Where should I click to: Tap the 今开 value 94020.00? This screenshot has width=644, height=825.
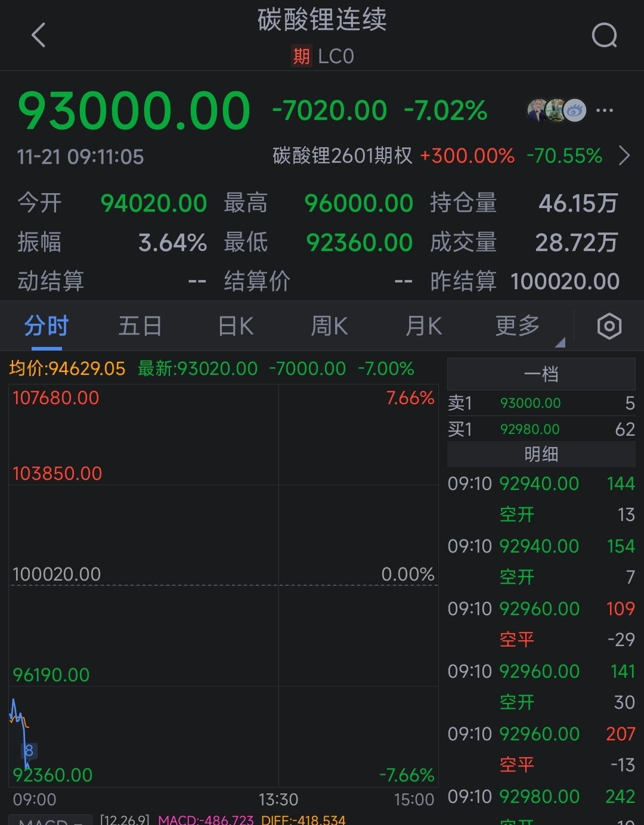click(153, 203)
